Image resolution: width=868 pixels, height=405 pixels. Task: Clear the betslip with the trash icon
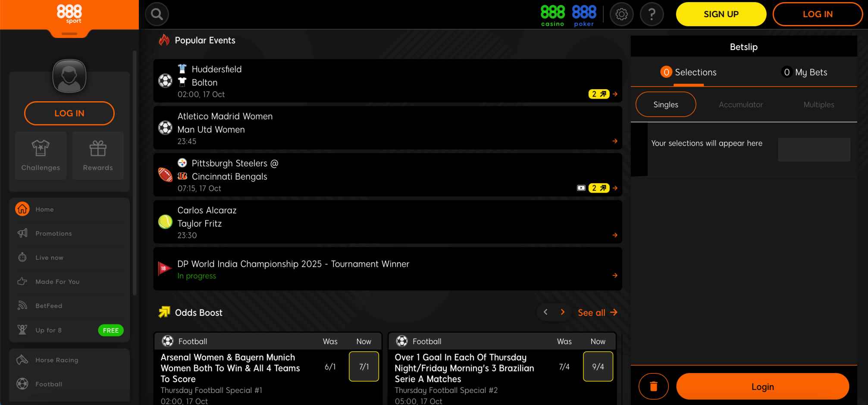tap(654, 386)
